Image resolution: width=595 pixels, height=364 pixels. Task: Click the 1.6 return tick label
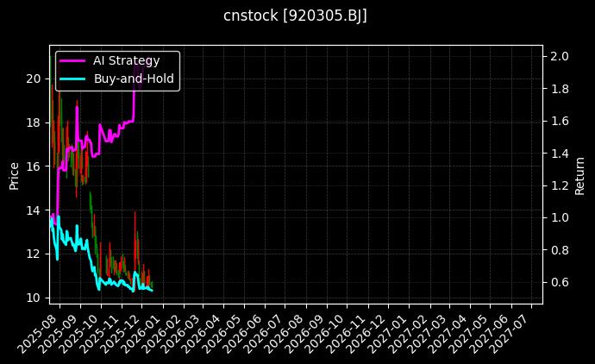click(x=560, y=121)
